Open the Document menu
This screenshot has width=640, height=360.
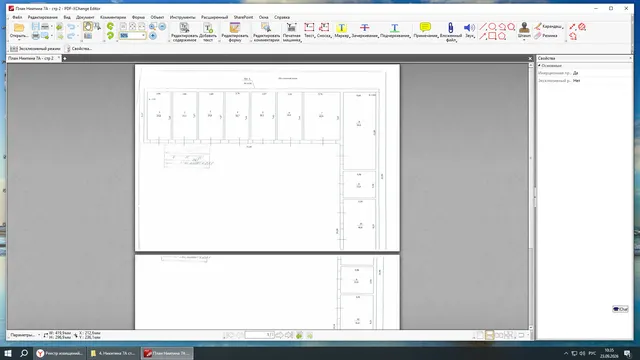click(85, 17)
